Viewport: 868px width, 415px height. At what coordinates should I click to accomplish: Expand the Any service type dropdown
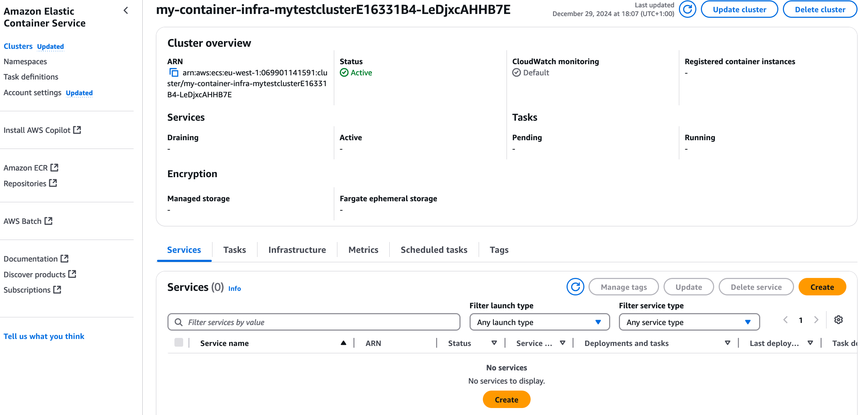click(689, 322)
